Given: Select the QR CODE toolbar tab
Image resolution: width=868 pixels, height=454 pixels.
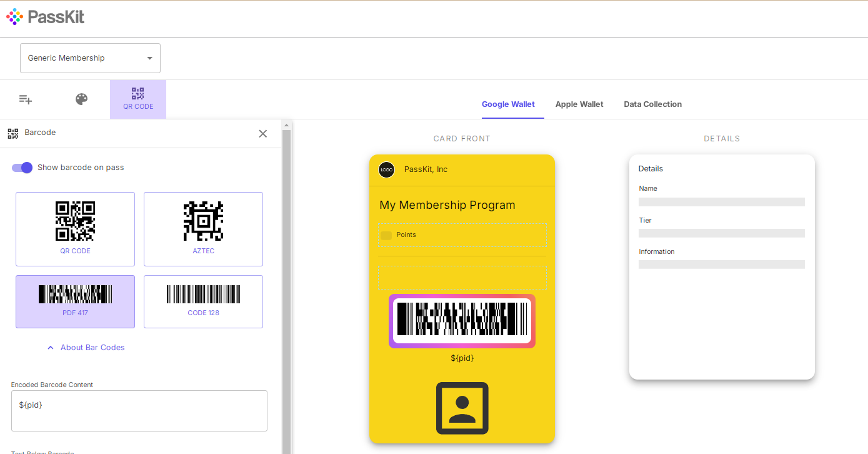Looking at the screenshot, I should point(138,99).
